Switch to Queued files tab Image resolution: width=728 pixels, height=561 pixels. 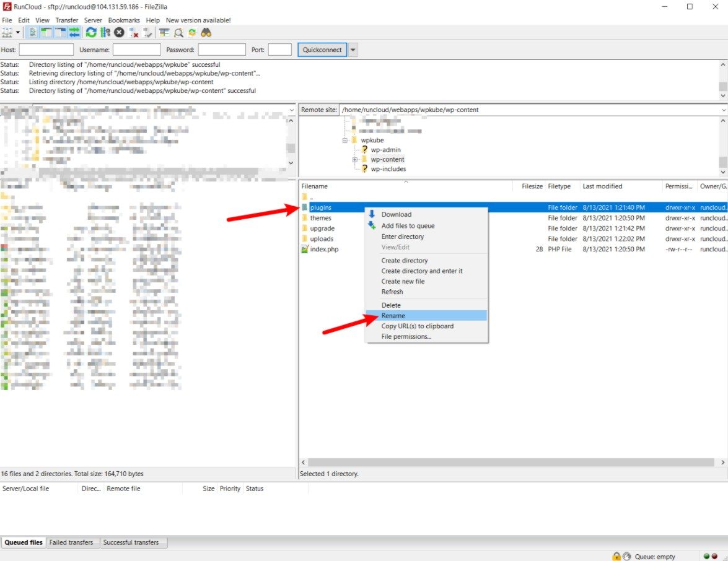(23, 542)
